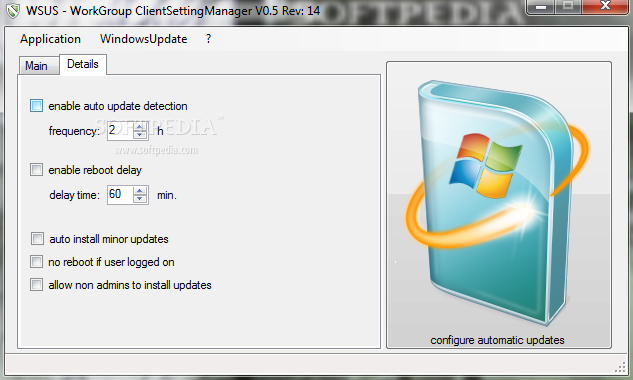The height and width of the screenshot is (380, 633).
Task: Toggle the enable reboot delay checkbox
Action: [36, 170]
